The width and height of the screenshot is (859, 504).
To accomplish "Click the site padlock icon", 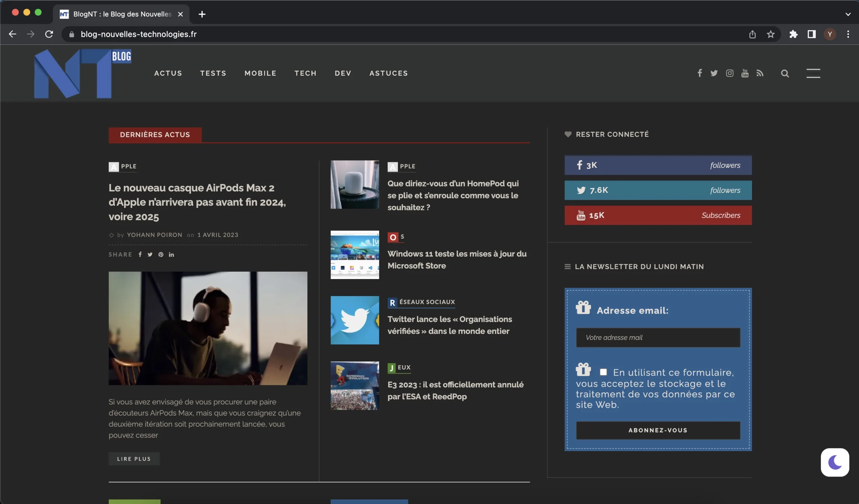I will (x=71, y=34).
